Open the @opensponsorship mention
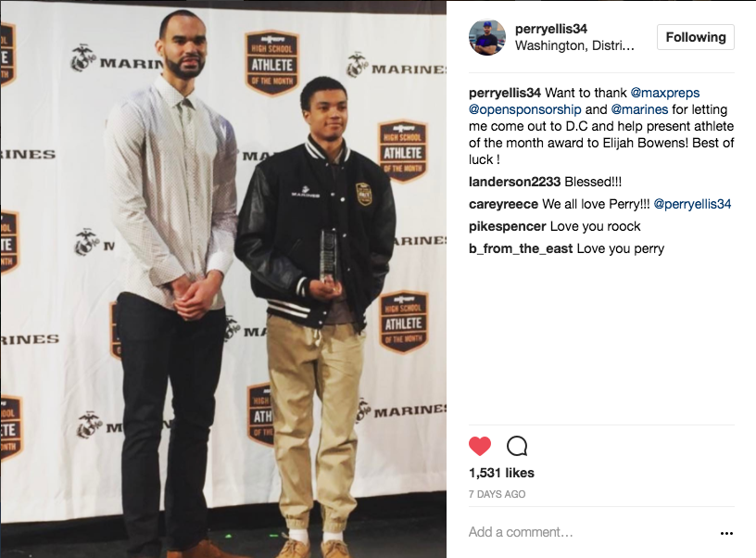 (x=524, y=109)
